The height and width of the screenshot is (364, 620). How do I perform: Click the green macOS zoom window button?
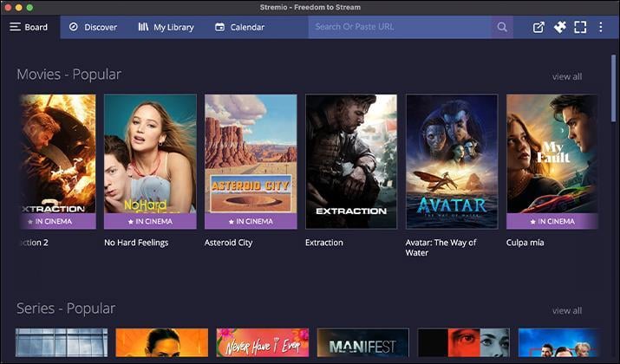pyautogui.click(x=29, y=8)
